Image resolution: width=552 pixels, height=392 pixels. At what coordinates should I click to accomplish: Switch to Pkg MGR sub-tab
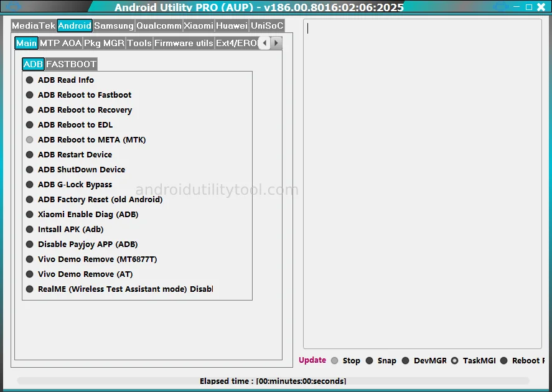point(104,44)
